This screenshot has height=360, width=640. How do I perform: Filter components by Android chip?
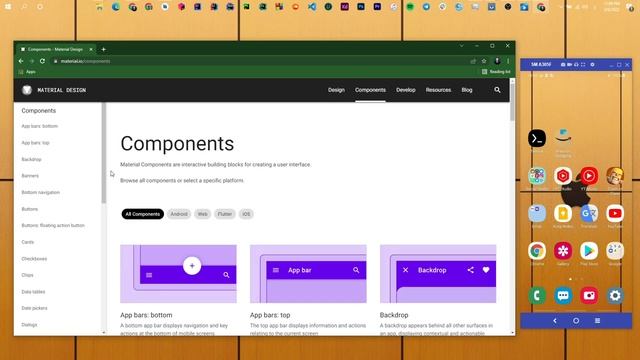tap(179, 214)
